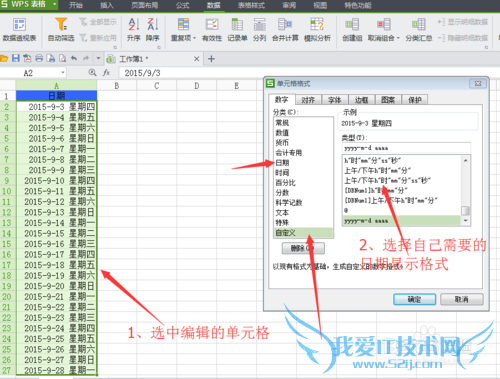Open the 对齐 tab in format dialog

click(308, 100)
